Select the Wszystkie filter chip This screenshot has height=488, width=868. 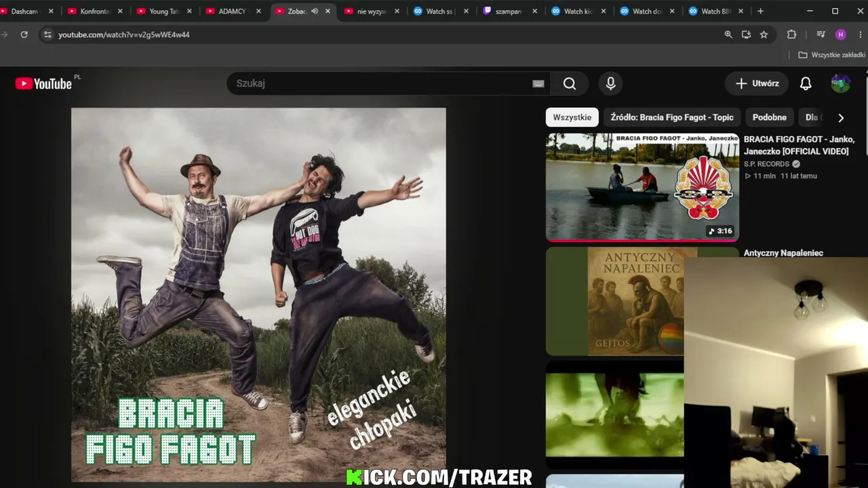coord(572,117)
